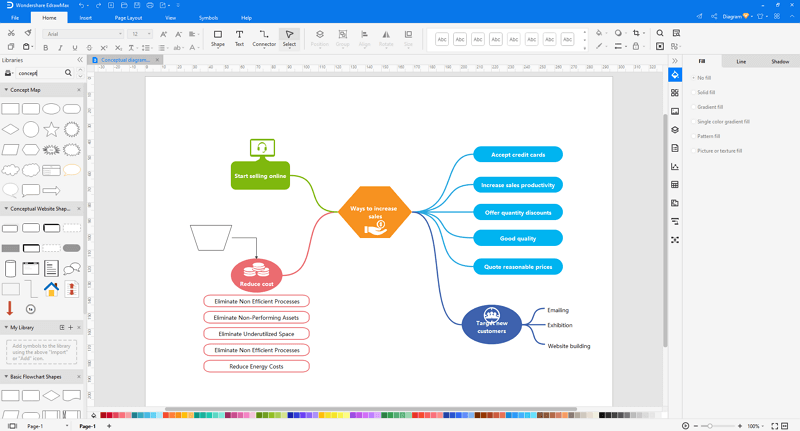Open the Fill paint bucket sidebar icon
The width and height of the screenshot is (800, 431).
(x=675, y=75)
